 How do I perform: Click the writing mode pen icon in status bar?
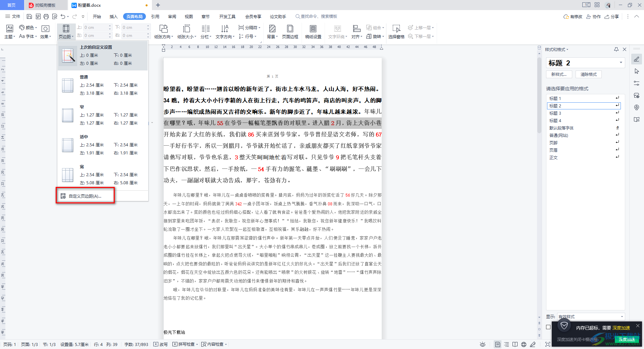pyautogui.click(x=533, y=344)
